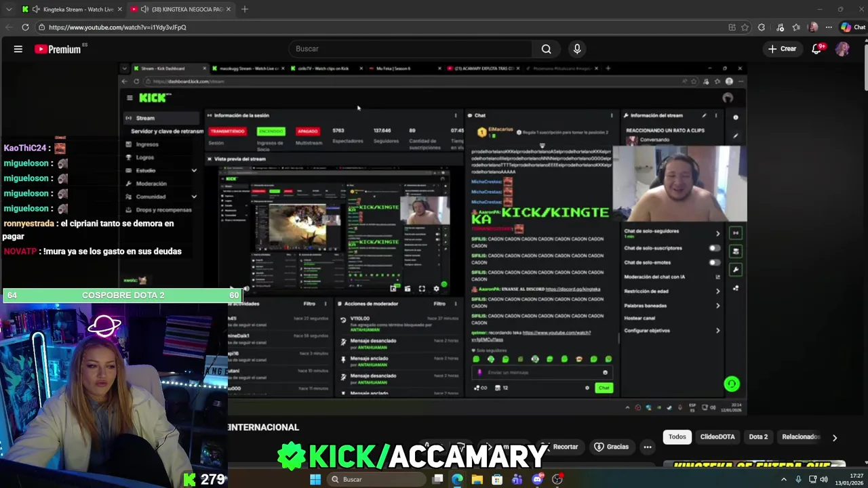Click the system tray volume icon

point(824,479)
